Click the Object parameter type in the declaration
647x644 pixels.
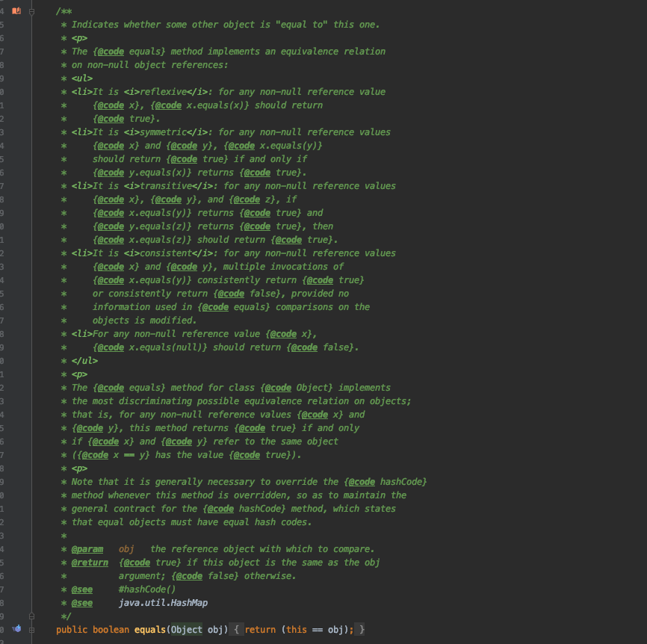[x=187, y=630]
